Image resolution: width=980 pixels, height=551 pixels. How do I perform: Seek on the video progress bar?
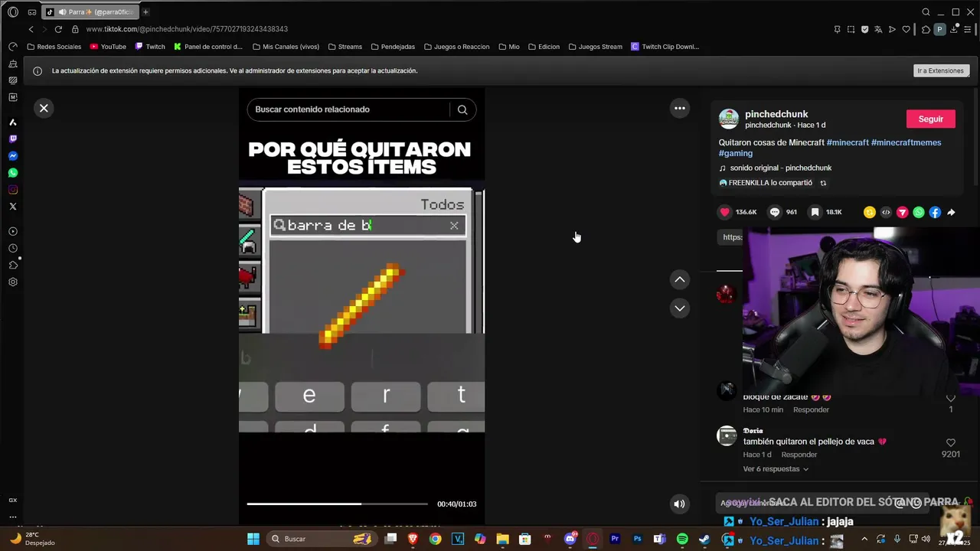pos(337,504)
